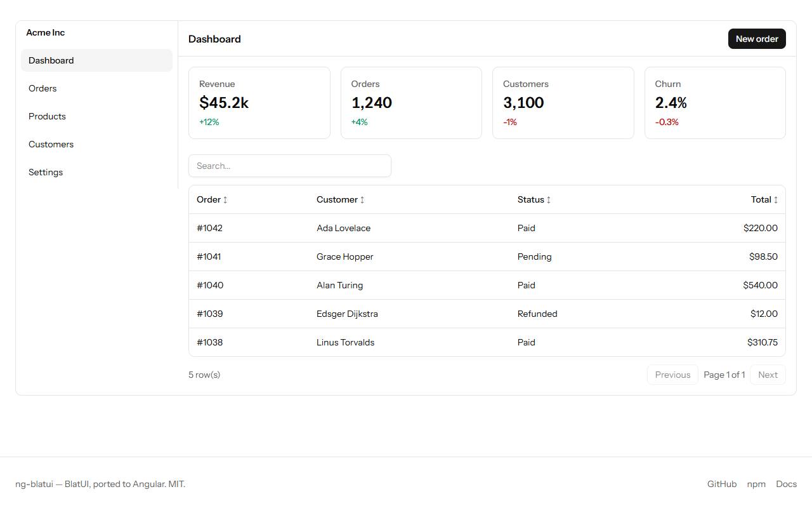The height and width of the screenshot is (508, 812).
Task: Focus the Search input field
Action: click(x=290, y=166)
